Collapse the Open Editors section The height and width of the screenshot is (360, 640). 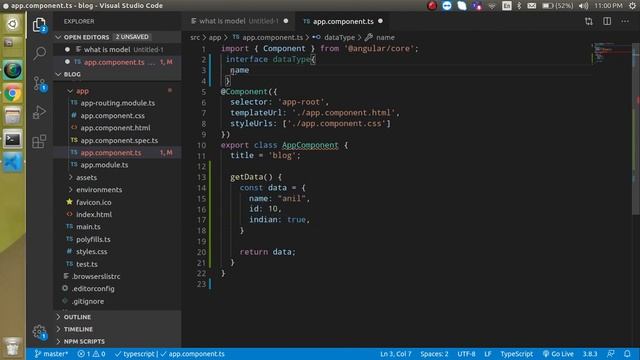tap(118, 37)
